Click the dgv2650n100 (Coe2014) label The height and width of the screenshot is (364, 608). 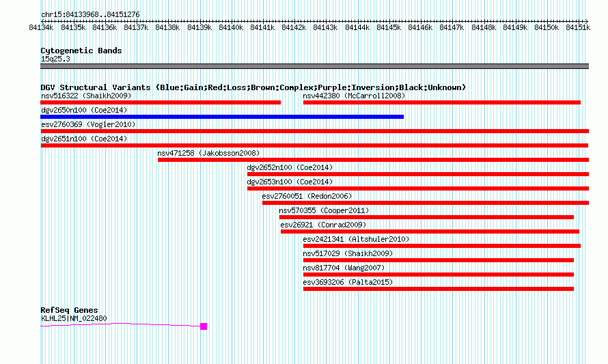[84, 110]
